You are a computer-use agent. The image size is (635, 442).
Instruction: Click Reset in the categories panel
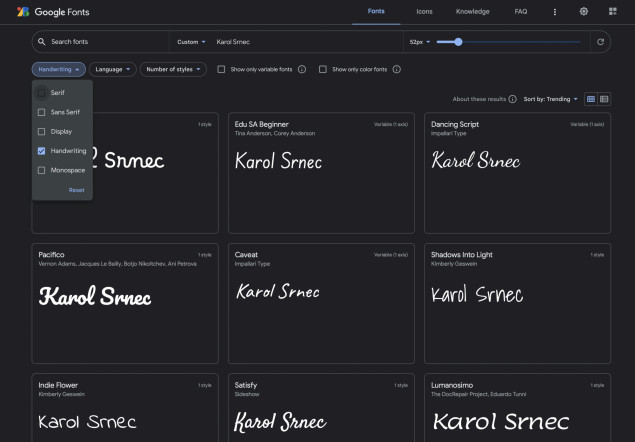[x=76, y=190]
